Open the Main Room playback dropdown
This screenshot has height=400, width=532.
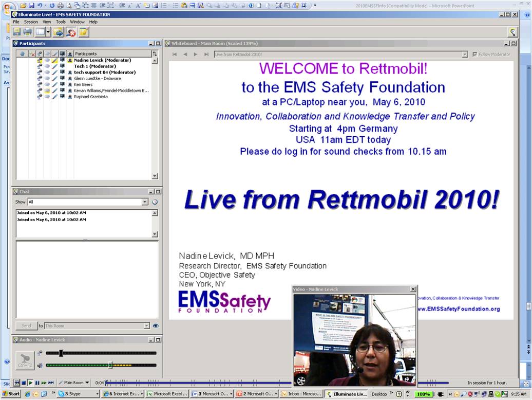74,383
